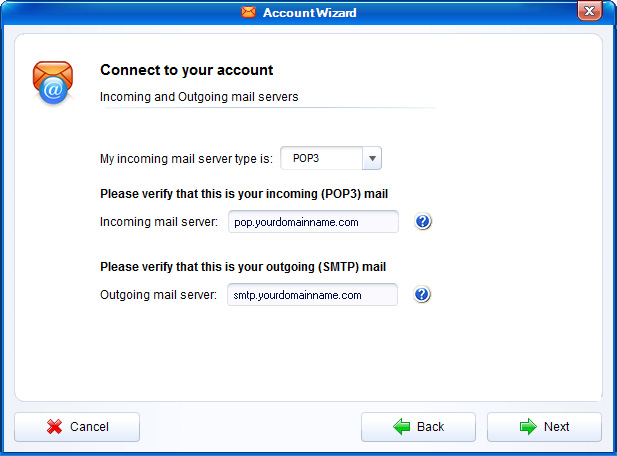Screen dimensions: 617x456
Task: Open help for the outgoing mail server
Action: point(423,295)
